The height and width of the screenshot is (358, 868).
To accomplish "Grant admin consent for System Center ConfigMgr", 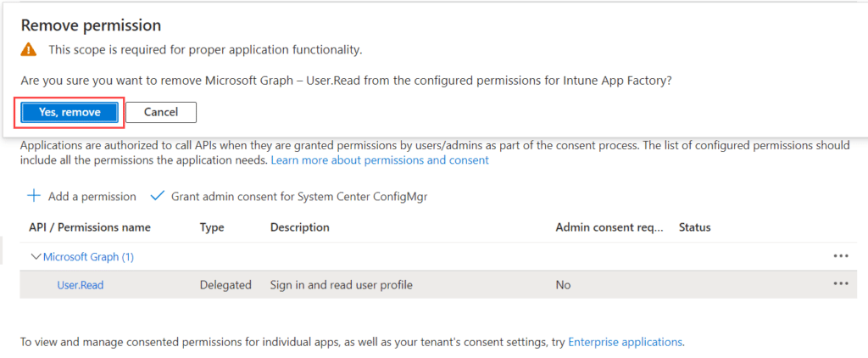I will click(299, 197).
